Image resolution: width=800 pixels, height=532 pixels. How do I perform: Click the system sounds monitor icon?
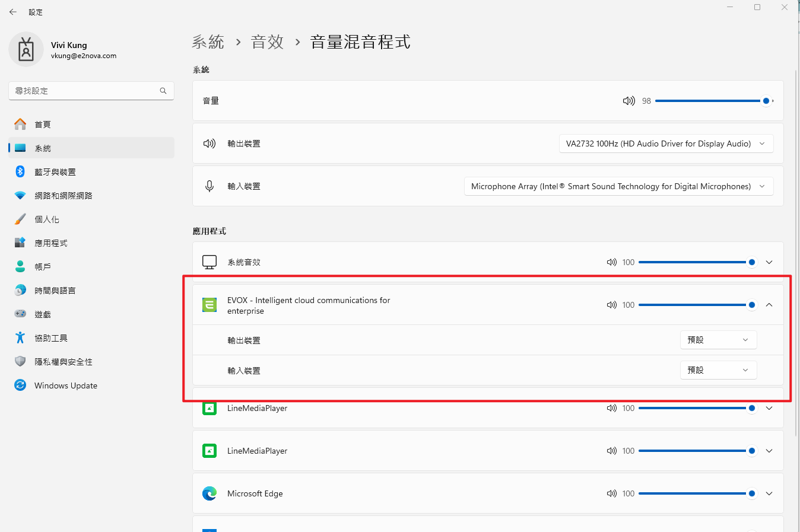point(209,262)
